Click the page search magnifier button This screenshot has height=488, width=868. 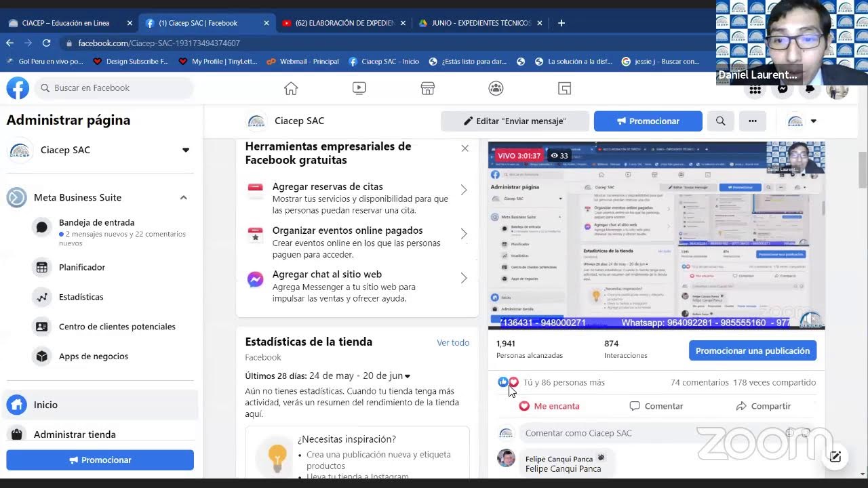coord(720,121)
